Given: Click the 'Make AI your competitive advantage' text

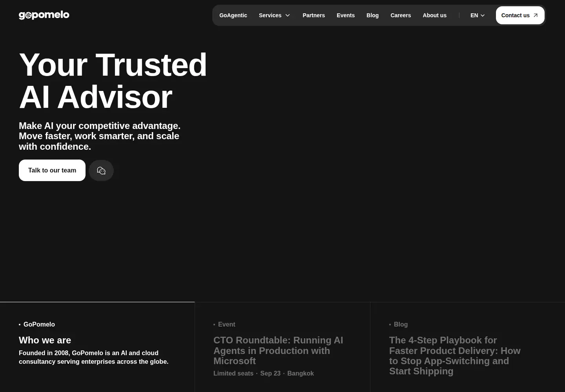Looking at the screenshot, I should [100, 136].
